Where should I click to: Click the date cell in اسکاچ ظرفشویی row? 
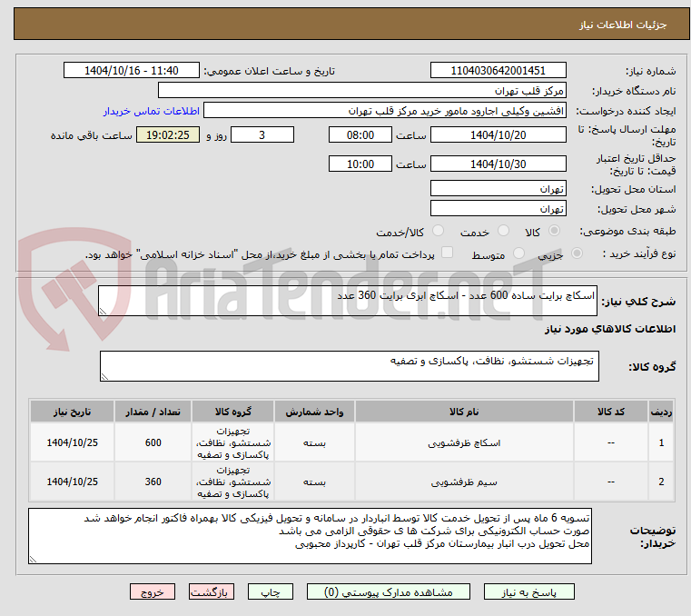tap(73, 442)
